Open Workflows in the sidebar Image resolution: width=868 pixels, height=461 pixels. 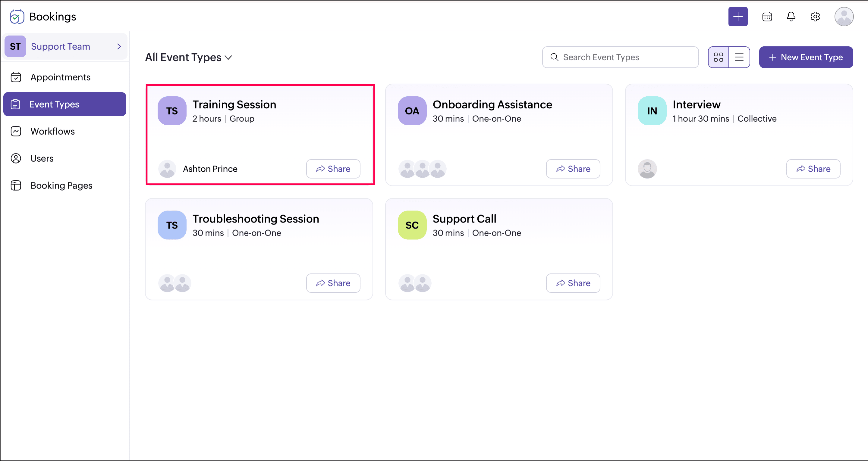(52, 131)
